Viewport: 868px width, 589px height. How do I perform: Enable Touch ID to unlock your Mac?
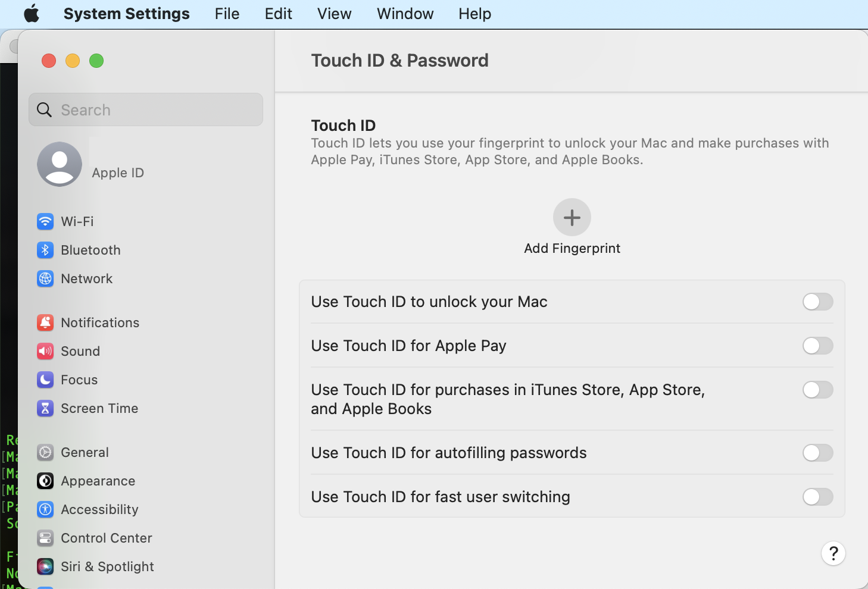817,302
